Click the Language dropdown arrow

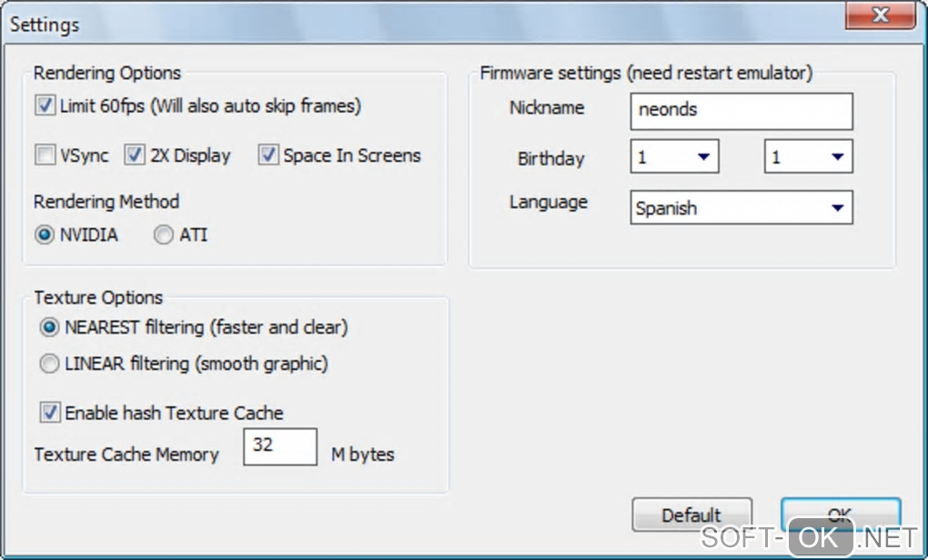[836, 208]
